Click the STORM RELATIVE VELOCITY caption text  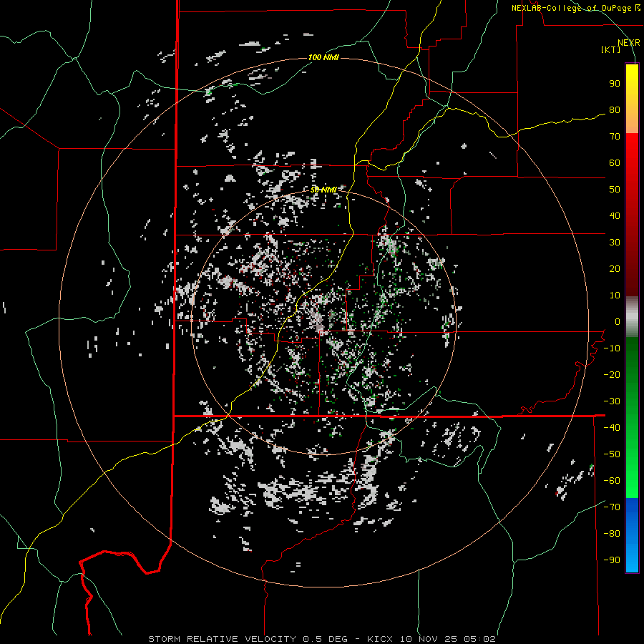[x=222, y=639]
